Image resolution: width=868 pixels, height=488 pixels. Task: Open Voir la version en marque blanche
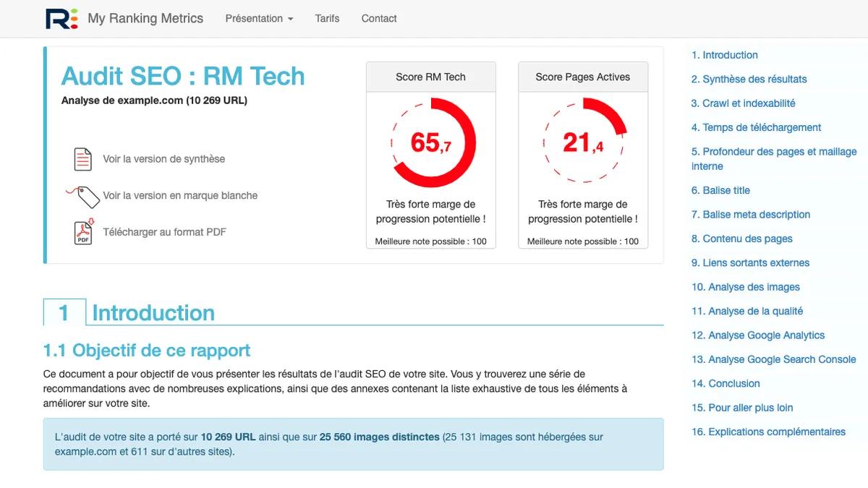pos(180,195)
